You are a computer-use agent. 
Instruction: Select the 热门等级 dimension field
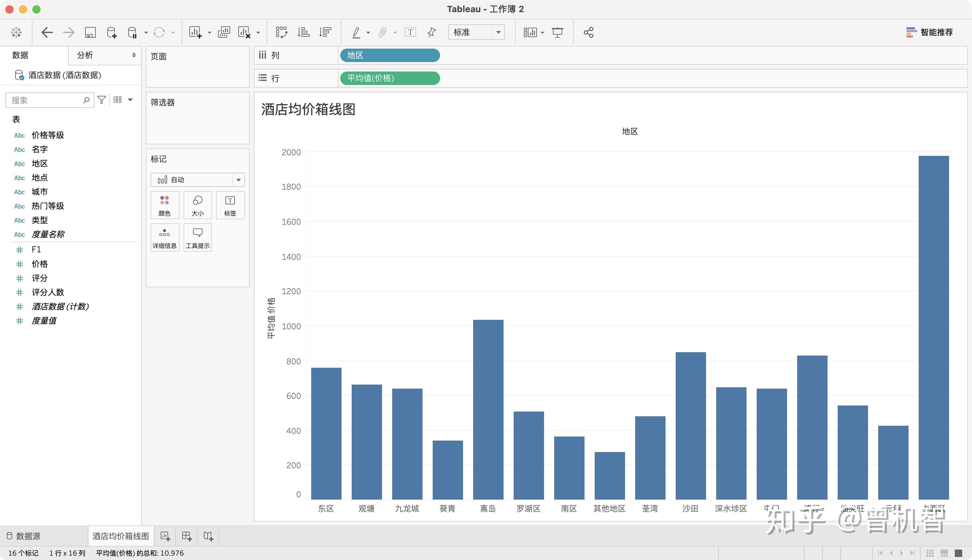tap(48, 206)
